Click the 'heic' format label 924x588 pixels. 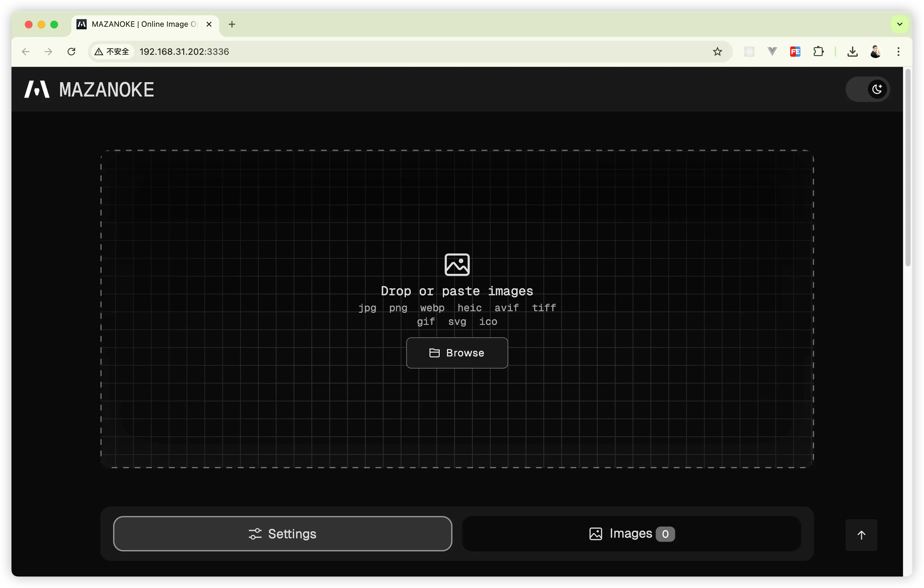tap(470, 308)
